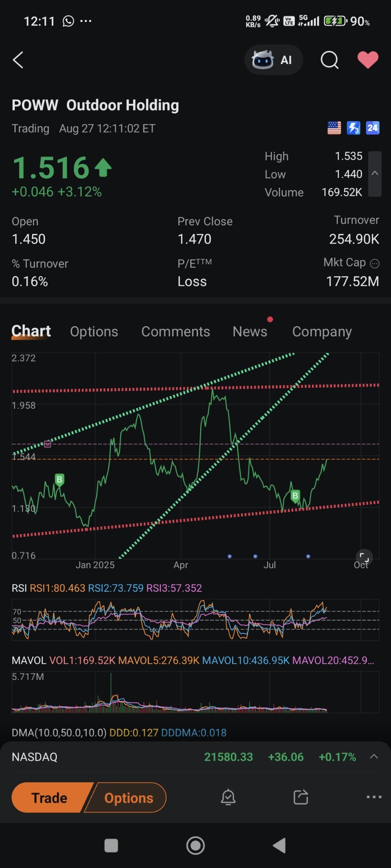This screenshot has width=391, height=868.
Task: Open the three-dot more menu
Action: pos(374,797)
